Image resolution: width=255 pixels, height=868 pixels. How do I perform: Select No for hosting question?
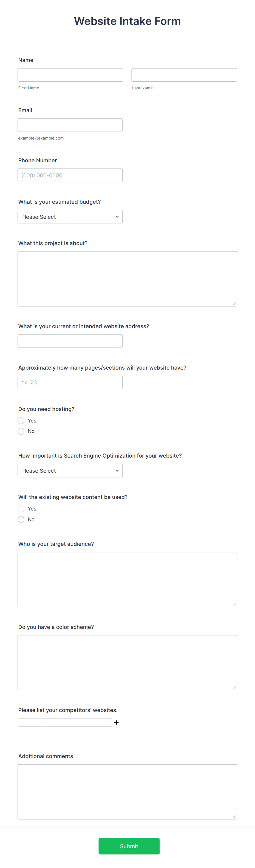click(21, 431)
